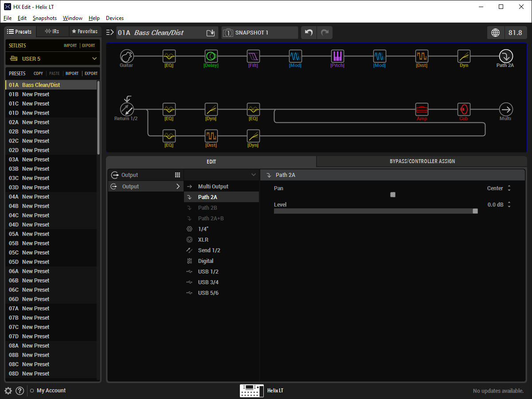
Task: Select the EQ block on lower path 2B
Action: (169, 136)
